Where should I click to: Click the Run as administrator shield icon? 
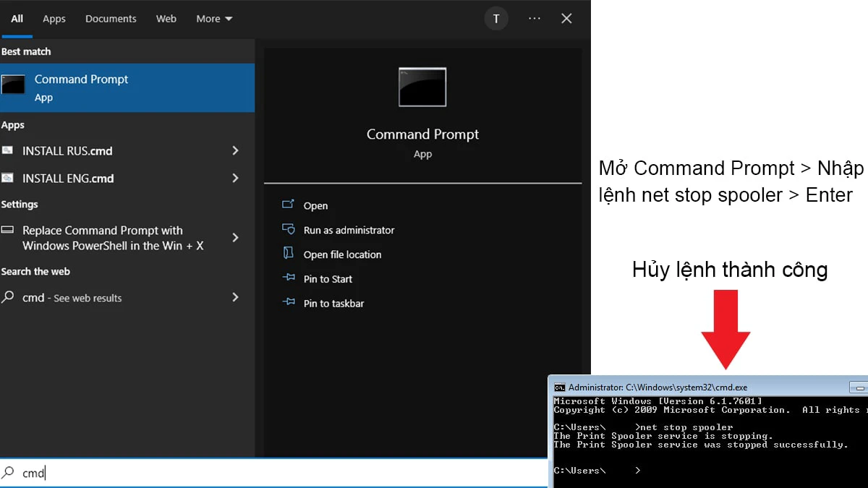tap(289, 229)
